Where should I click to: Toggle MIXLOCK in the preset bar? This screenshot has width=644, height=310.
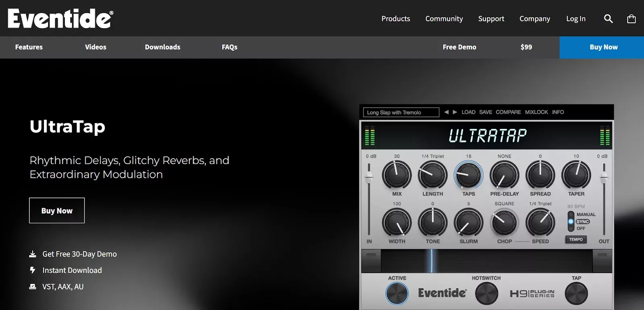pos(536,112)
